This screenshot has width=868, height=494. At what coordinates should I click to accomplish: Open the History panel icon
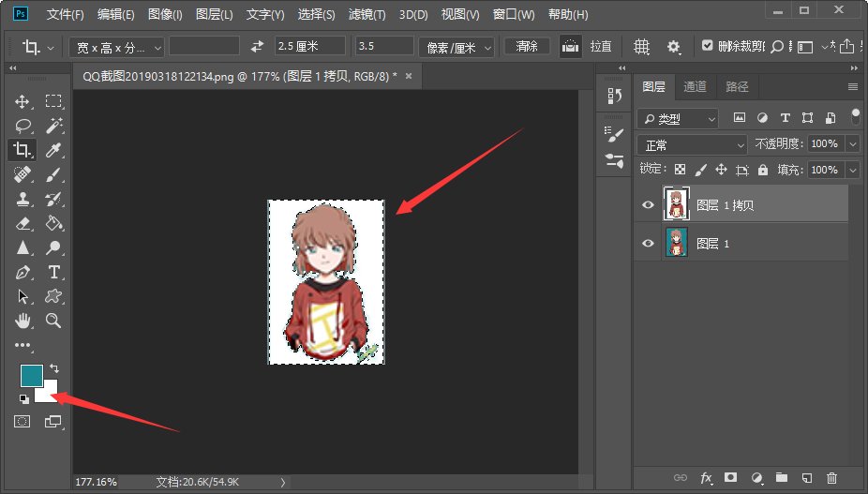(615, 97)
